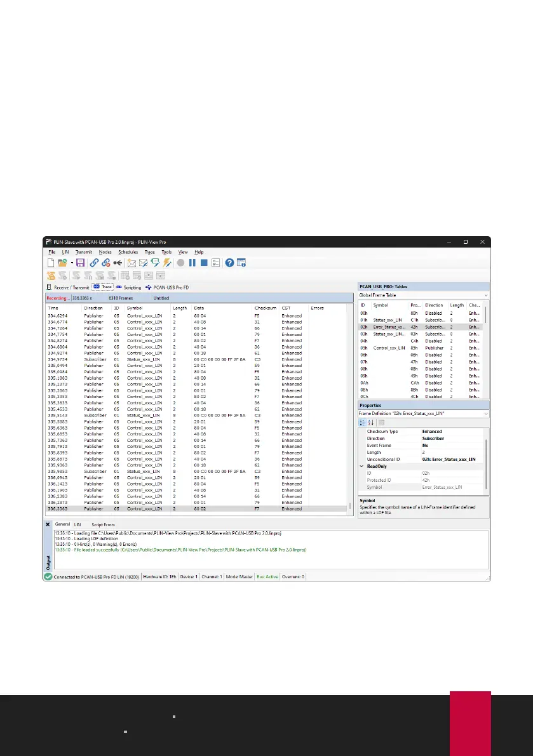Screen dimensions: 533x756
Task: Select frame table row 02h Error_Status
Action: point(420,327)
